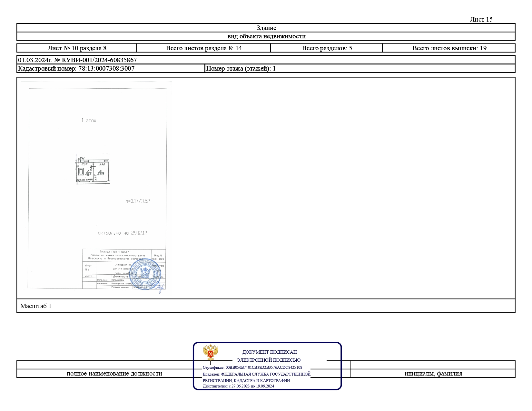Click the "актуально на 29.12.12" note
The image size is (532, 411).
(122, 233)
